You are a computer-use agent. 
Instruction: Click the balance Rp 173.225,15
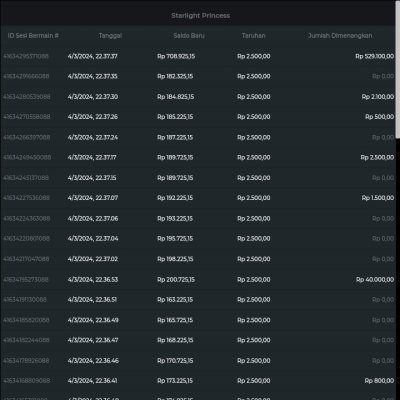pyautogui.click(x=175, y=381)
